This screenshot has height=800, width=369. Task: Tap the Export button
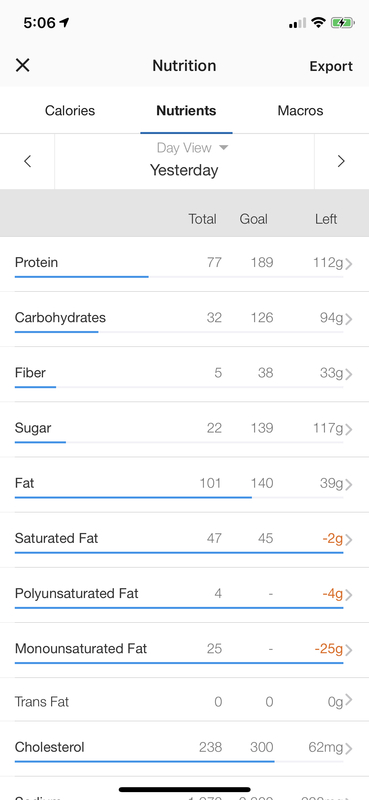[x=331, y=66]
